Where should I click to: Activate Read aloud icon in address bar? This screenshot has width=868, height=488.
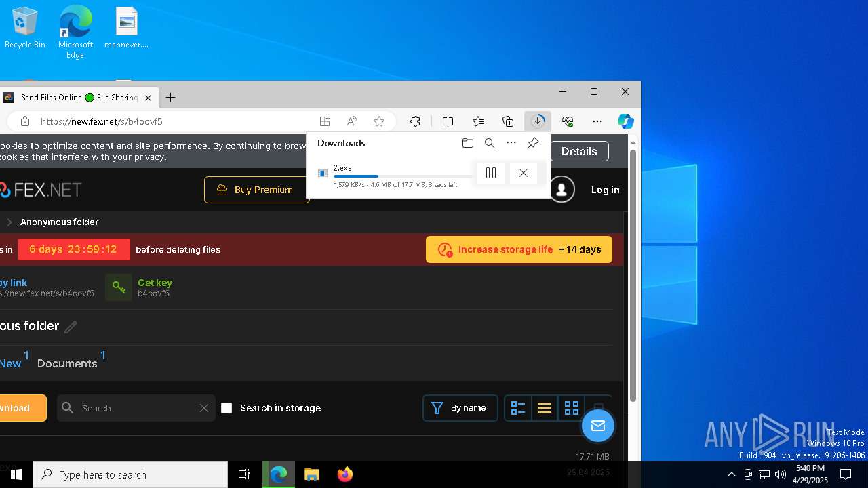click(352, 121)
